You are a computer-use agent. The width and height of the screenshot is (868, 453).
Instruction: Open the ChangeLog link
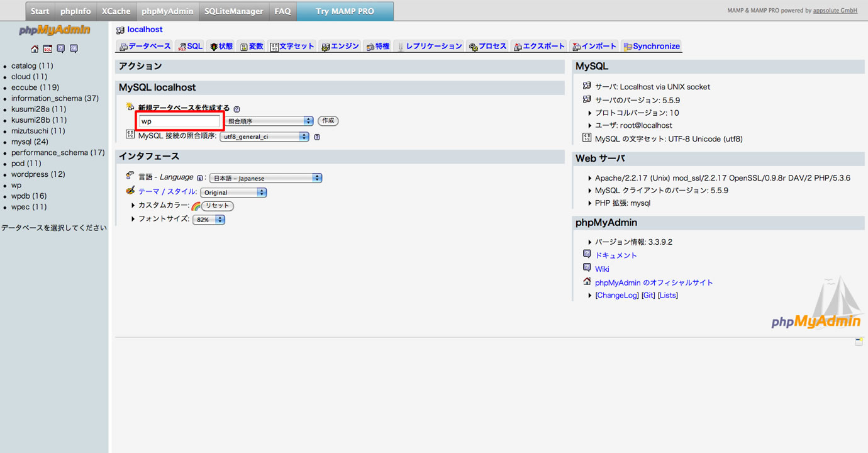tap(617, 296)
